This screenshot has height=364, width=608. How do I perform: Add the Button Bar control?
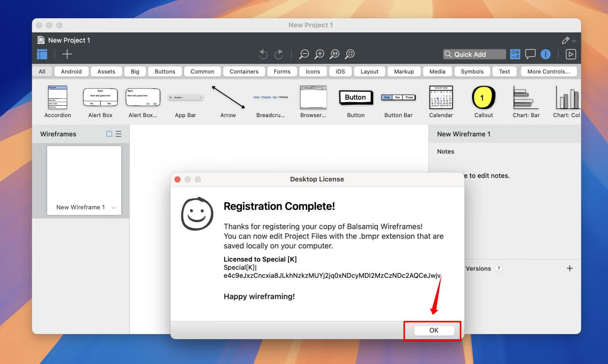[399, 102]
